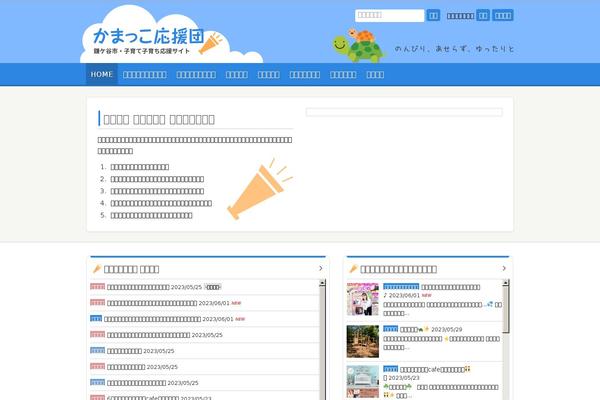Open the pink magazine cover thumbnail
This screenshot has width=600, height=400.
(363, 299)
